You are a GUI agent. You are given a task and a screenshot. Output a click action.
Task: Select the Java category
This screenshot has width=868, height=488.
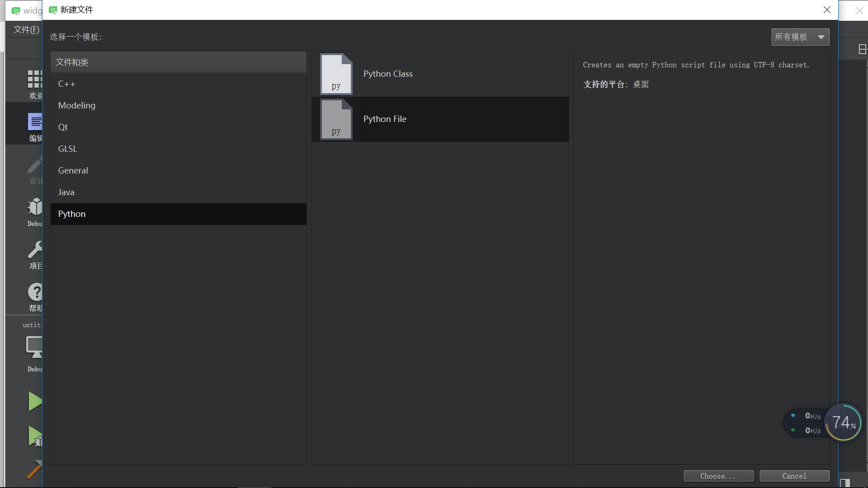click(66, 192)
